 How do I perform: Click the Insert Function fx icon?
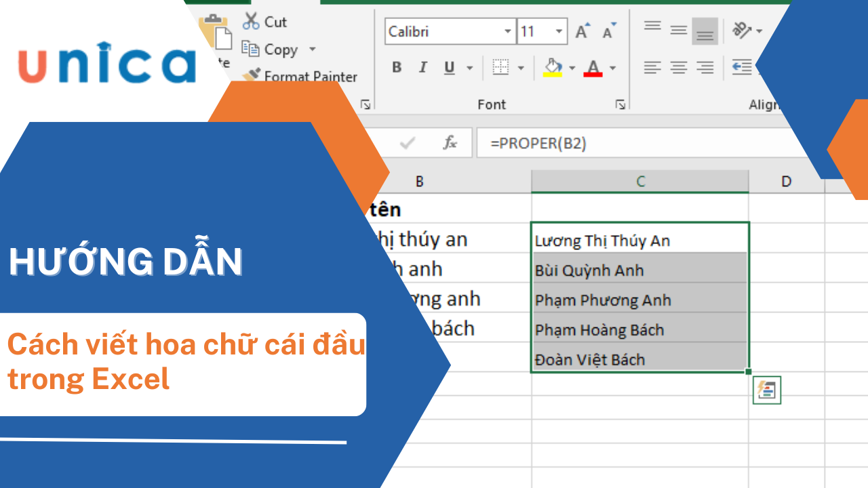[450, 143]
